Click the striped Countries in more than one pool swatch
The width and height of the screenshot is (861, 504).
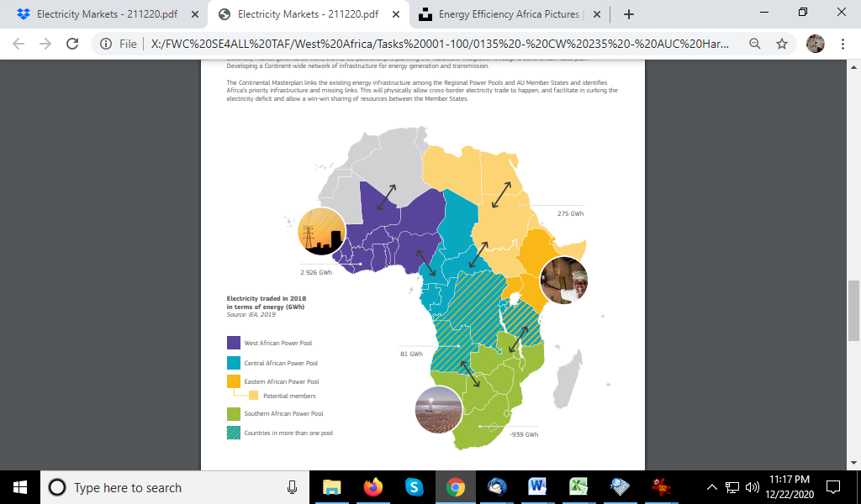[x=234, y=433]
